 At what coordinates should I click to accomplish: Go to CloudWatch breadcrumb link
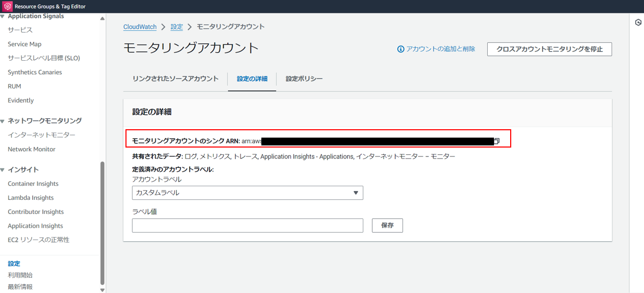coord(140,27)
